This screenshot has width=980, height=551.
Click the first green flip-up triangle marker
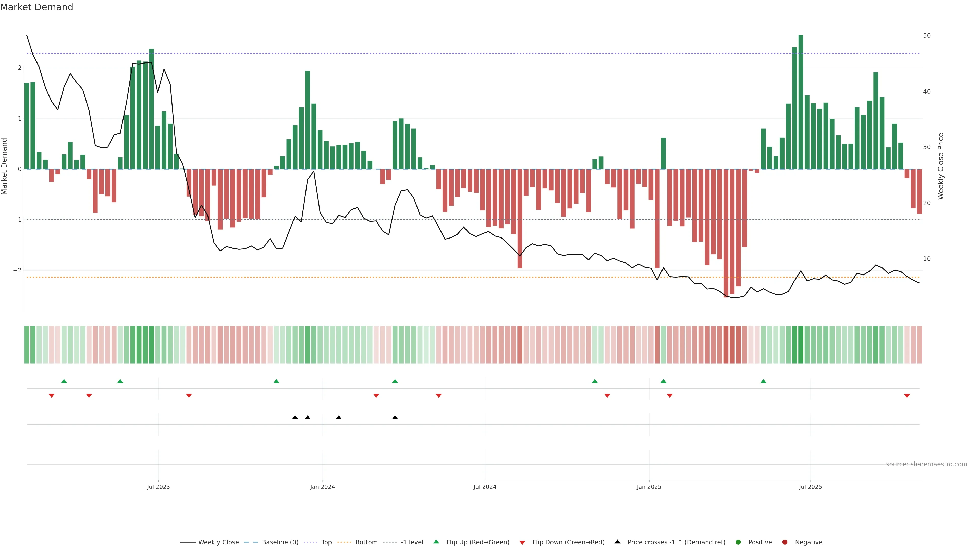click(64, 381)
